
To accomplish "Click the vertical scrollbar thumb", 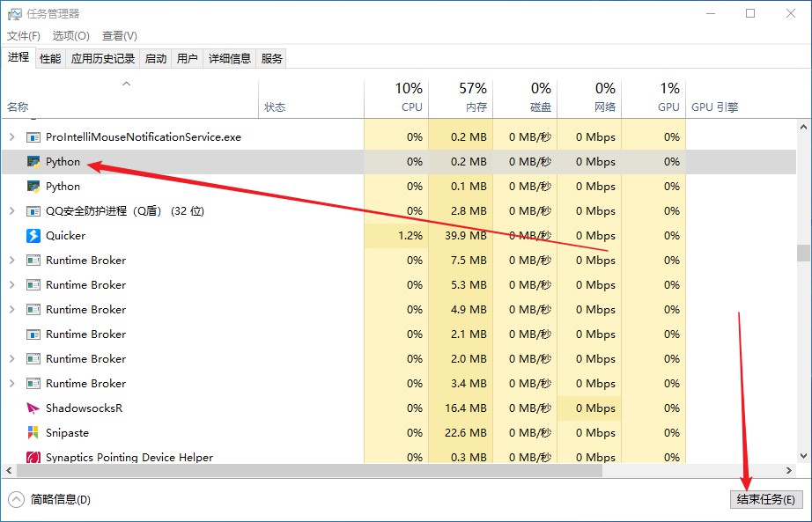I will click(x=803, y=254).
